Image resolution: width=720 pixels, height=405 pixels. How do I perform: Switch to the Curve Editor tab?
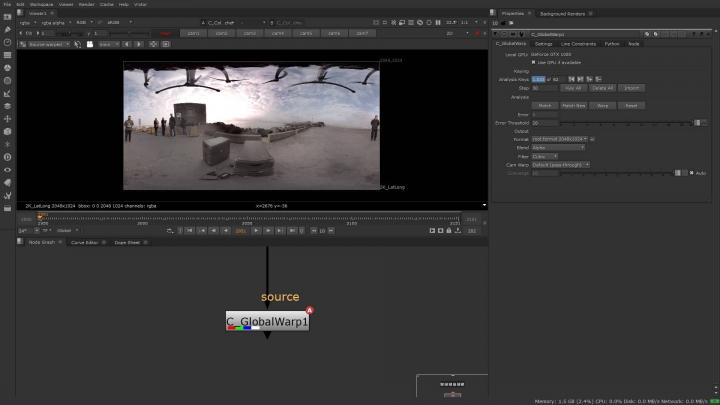tap(84, 242)
